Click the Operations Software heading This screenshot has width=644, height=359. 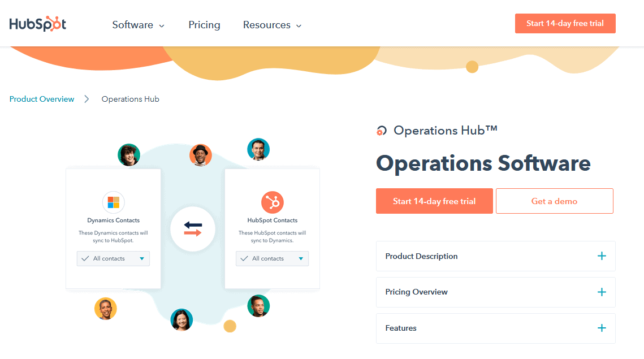(x=483, y=163)
